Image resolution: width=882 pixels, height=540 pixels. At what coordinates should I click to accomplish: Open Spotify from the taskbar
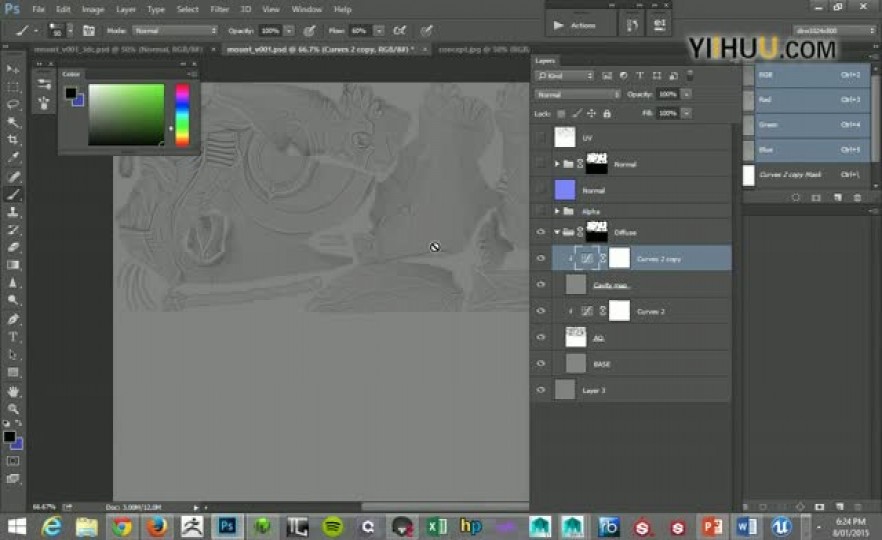click(333, 527)
